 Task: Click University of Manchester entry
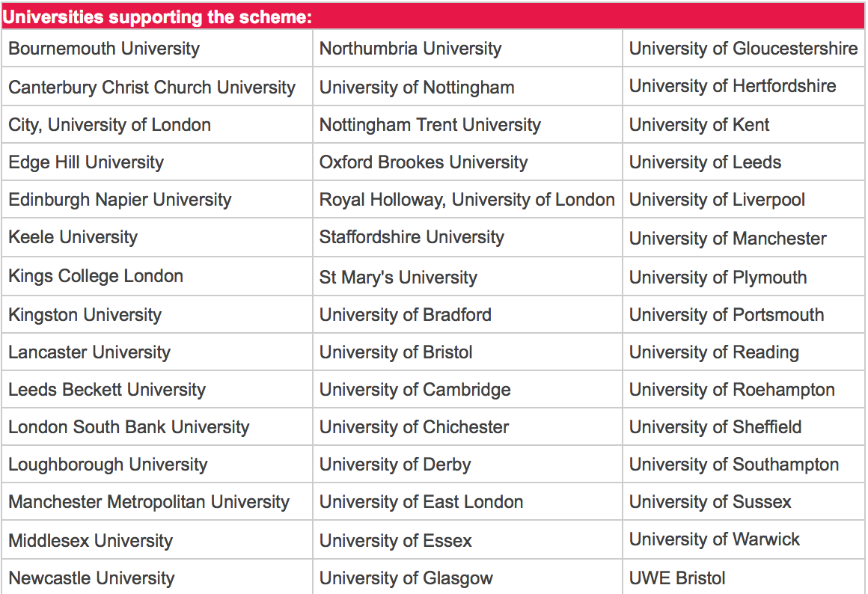click(x=727, y=239)
